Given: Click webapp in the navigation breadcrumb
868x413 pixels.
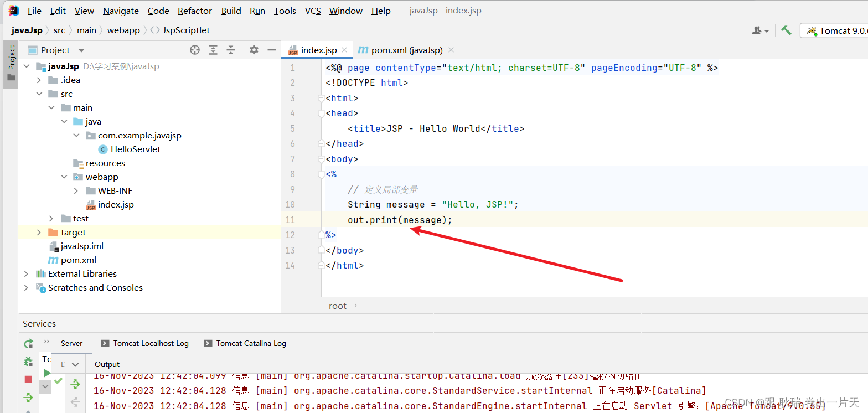Looking at the screenshot, I should (x=123, y=30).
